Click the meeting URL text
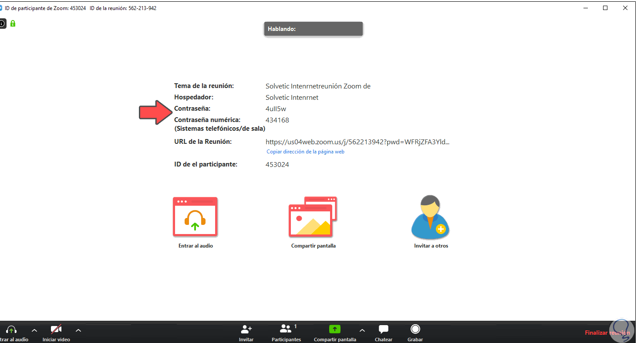This screenshot has width=644, height=343. point(357,142)
